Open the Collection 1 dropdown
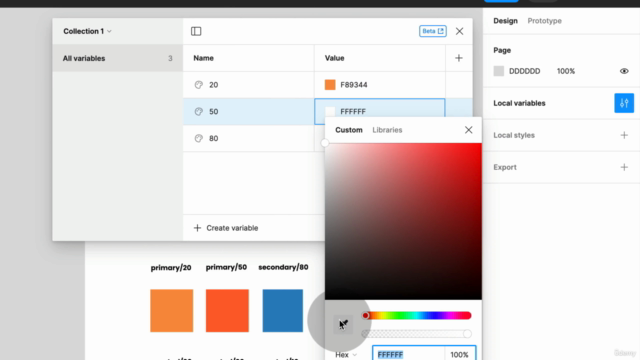 tap(87, 31)
